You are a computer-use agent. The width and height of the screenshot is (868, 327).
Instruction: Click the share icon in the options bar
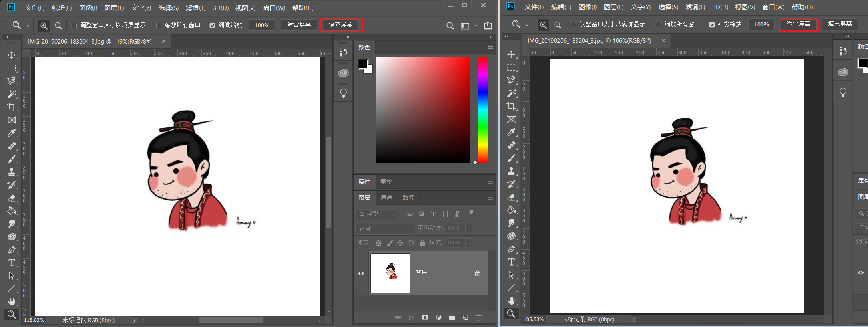[x=488, y=26]
